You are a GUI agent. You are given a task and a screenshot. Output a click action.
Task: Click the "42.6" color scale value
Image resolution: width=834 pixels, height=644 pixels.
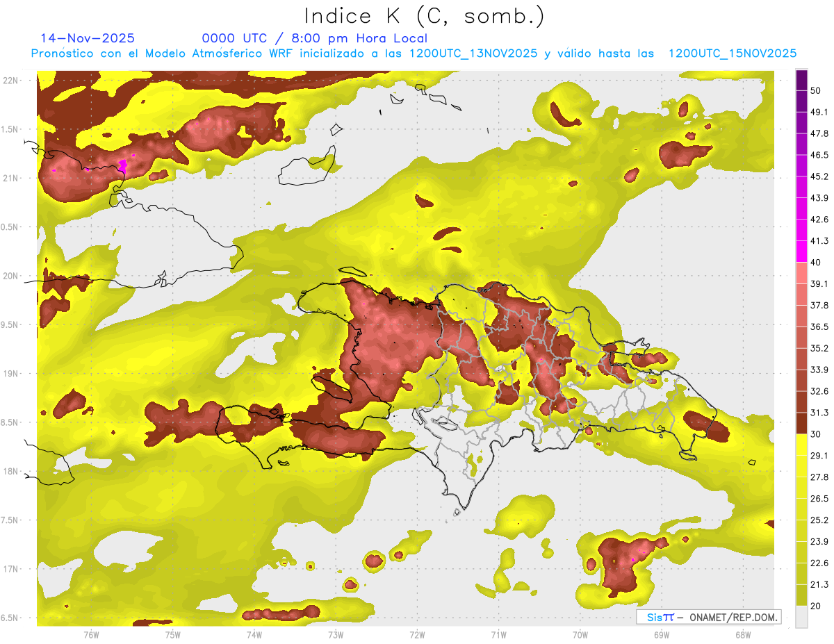(819, 220)
